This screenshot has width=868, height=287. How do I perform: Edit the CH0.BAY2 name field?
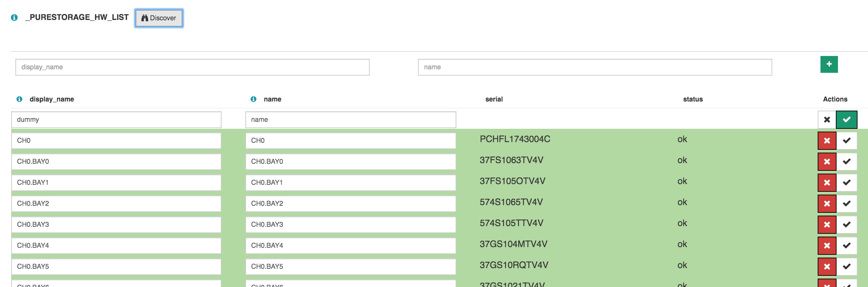tap(351, 204)
